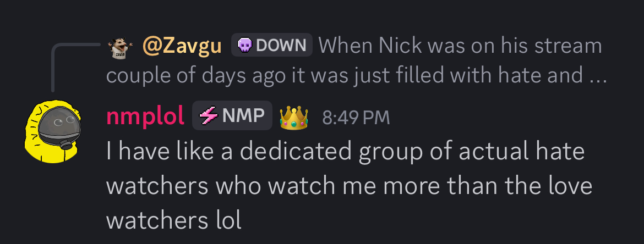Click reply preview line "couple of days ago"
Viewport: 644px width, 244px height.
click(x=357, y=76)
